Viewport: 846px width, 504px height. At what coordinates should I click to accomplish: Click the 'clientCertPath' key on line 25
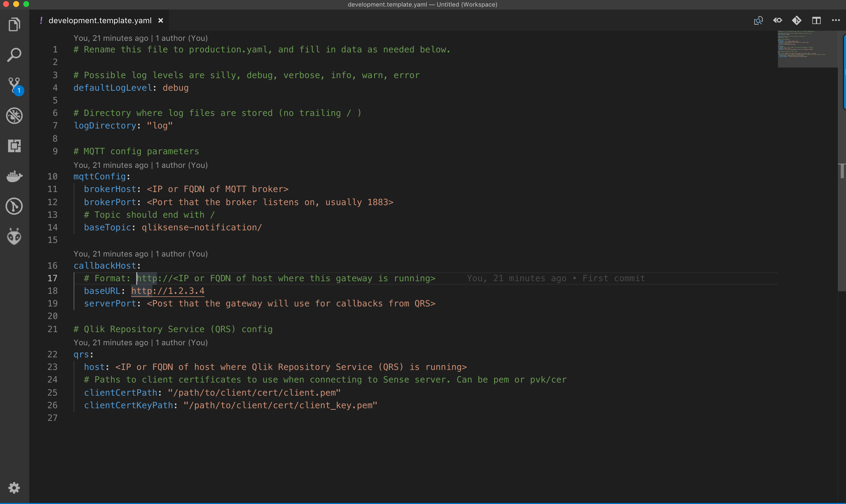tap(121, 393)
